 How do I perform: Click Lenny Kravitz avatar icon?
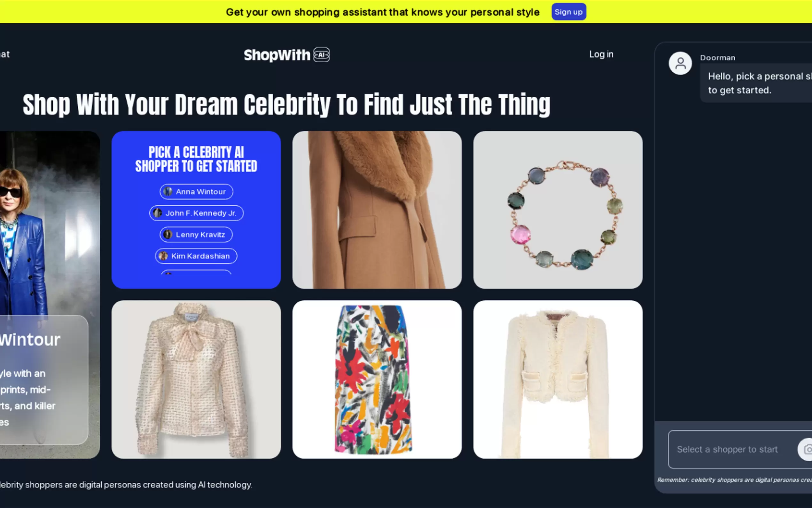click(168, 234)
